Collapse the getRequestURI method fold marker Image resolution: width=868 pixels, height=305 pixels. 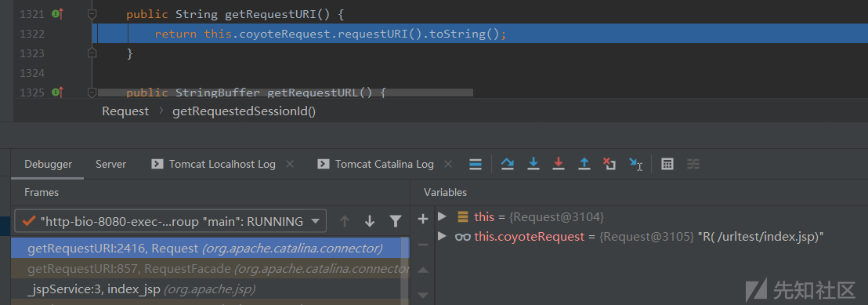click(92, 14)
